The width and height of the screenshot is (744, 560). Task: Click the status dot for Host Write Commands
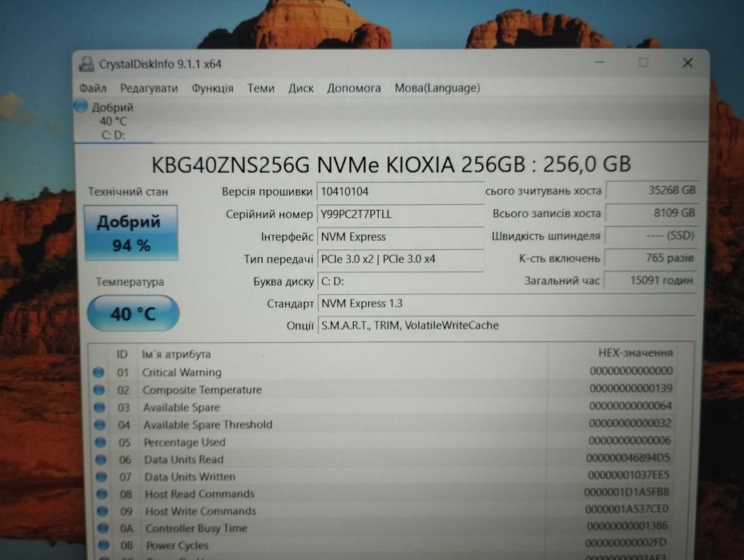[x=103, y=511]
